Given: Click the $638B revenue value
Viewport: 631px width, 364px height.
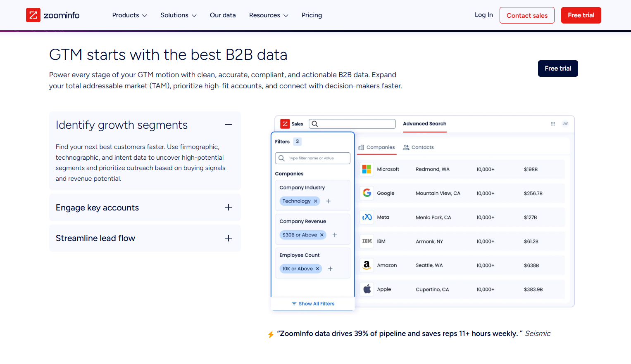Looking at the screenshot, I should pyautogui.click(x=531, y=265).
